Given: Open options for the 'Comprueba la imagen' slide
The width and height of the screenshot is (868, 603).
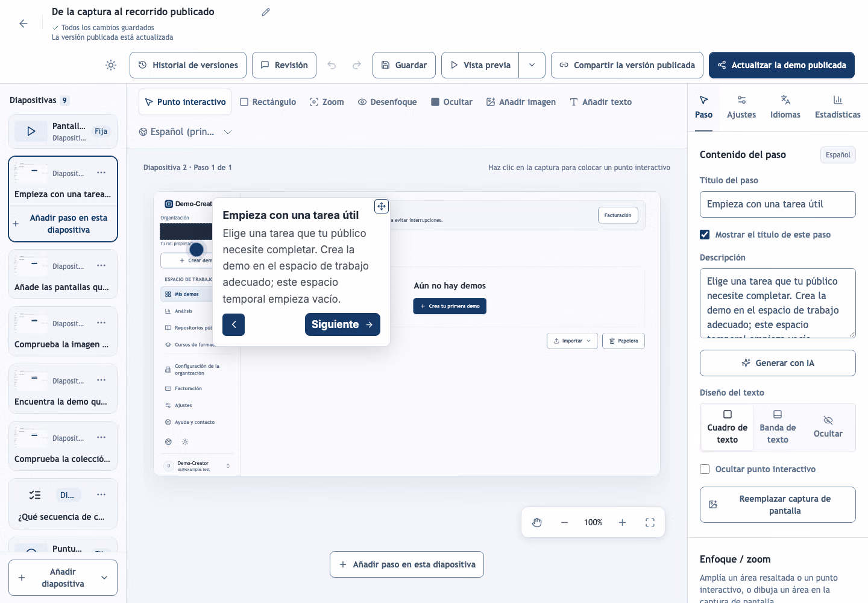Looking at the screenshot, I should [x=101, y=323].
